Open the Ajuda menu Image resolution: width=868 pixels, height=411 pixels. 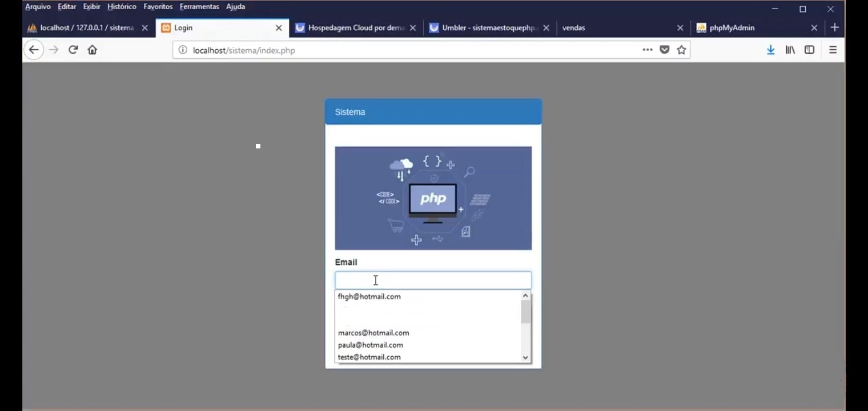[235, 7]
